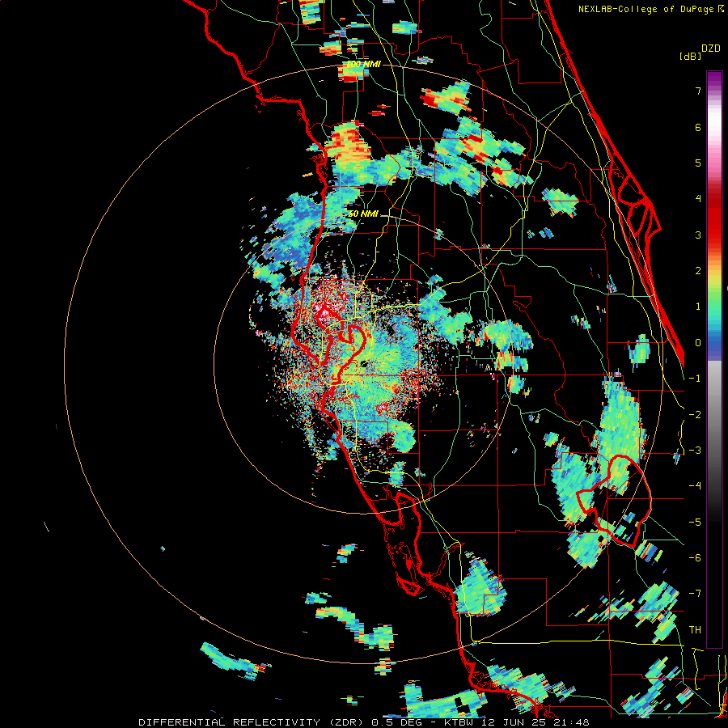Click the "TH" threshold label on scale

695,630
